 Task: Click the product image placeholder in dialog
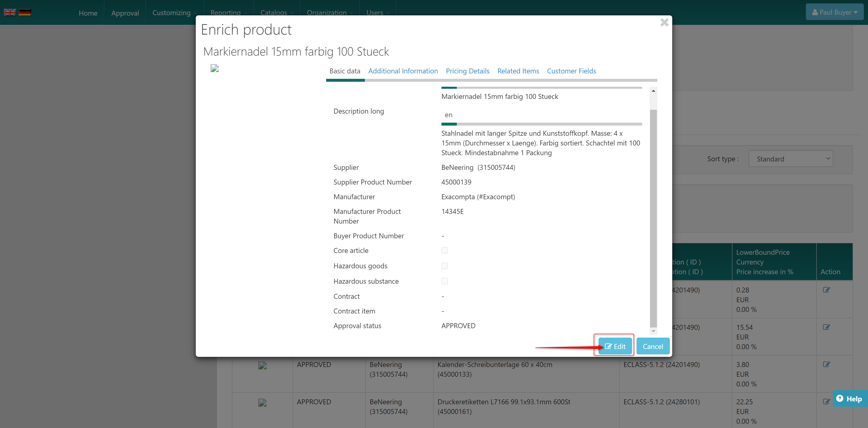click(215, 68)
